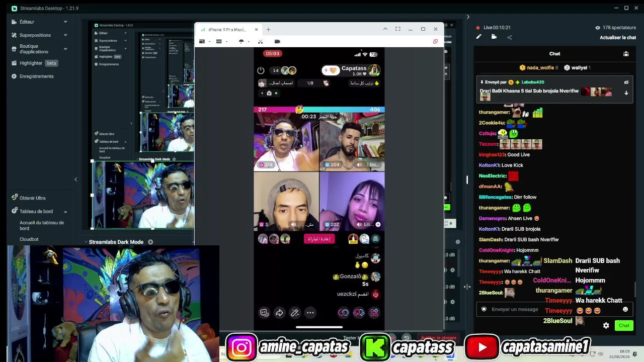The width and height of the screenshot is (644, 362).
Task: Enter fullscreen in the mirror window
Action: pyautogui.click(x=397, y=29)
